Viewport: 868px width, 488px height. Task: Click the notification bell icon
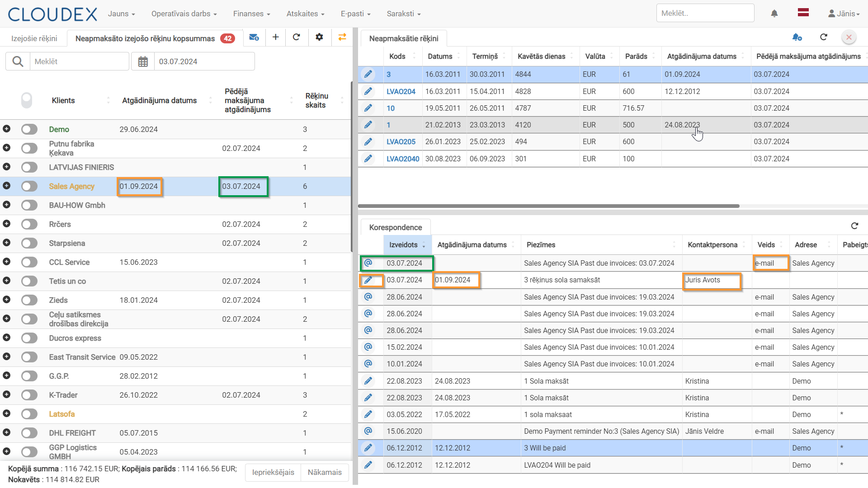coord(774,14)
